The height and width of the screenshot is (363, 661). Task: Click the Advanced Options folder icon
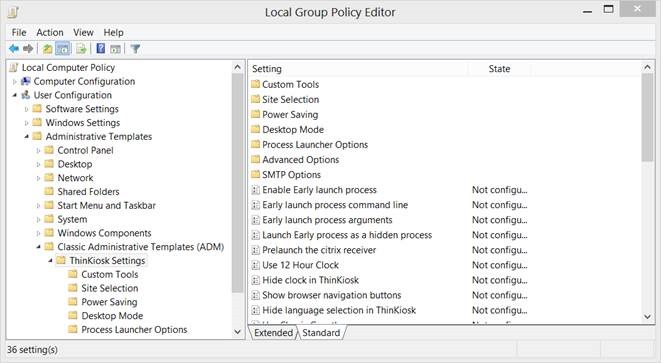coord(255,159)
